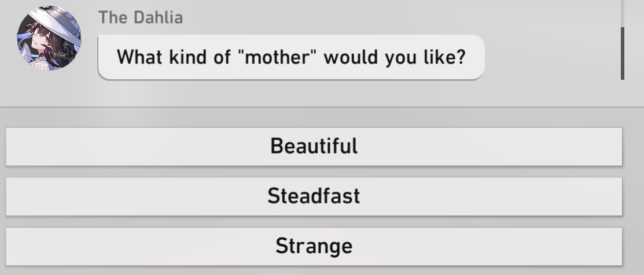Pick the "Strange" response
This screenshot has width=644, height=275.
314,246
